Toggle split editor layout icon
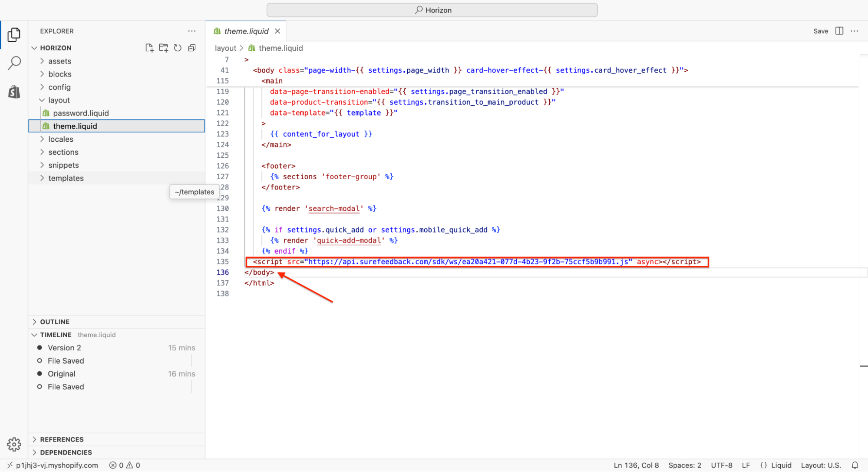Viewport: 868px width, 472px height. pyautogui.click(x=839, y=31)
